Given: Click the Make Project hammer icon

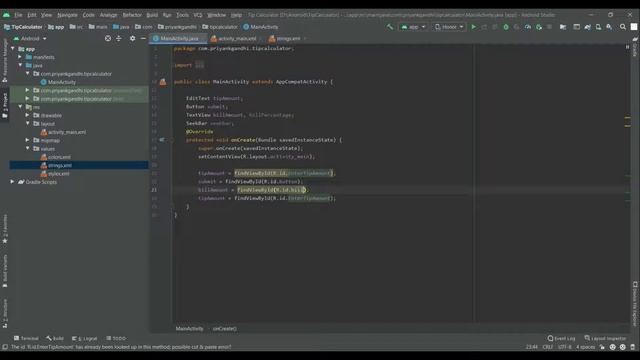Looking at the screenshot, I should [390, 27].
